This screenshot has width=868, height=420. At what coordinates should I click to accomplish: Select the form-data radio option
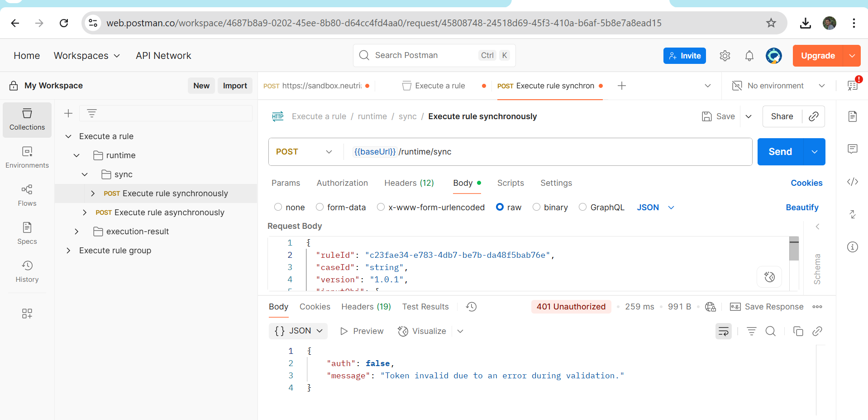coord(320,207)
